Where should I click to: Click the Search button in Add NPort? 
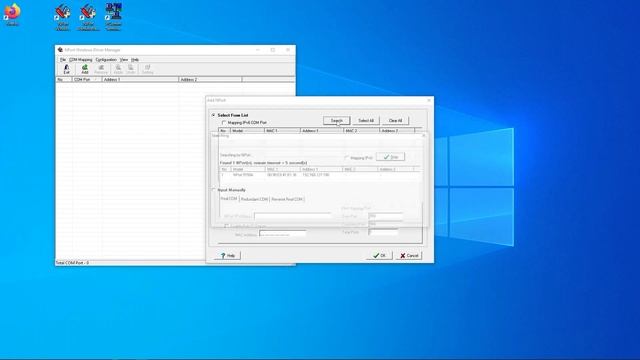pos(337,120)
